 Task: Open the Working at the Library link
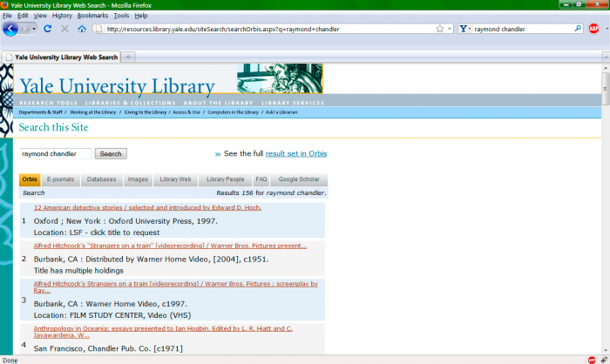pos(93,112)
